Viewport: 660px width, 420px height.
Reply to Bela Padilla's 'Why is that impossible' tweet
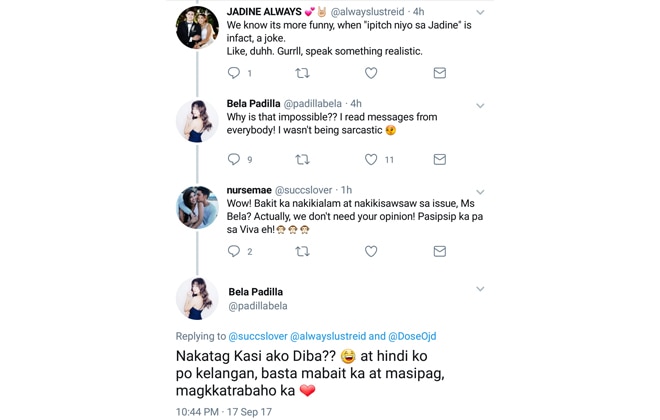tap(234, 159)
